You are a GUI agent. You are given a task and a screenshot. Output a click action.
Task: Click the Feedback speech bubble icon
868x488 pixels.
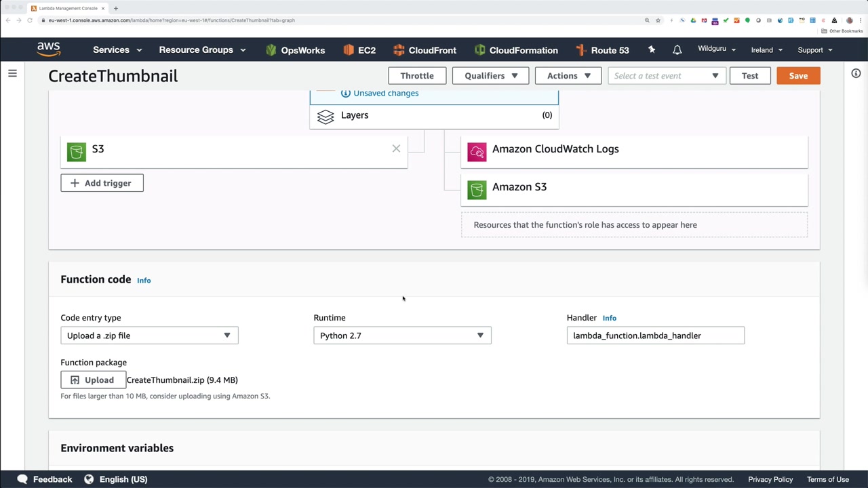(22, 479)
